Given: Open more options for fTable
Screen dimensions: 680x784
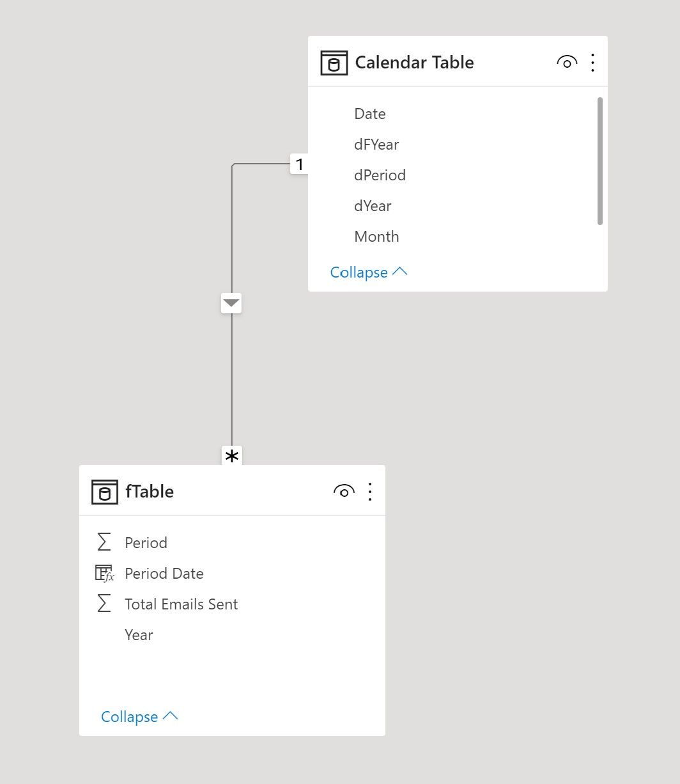Looking at the screenshot, I should [x=370, y=492].
